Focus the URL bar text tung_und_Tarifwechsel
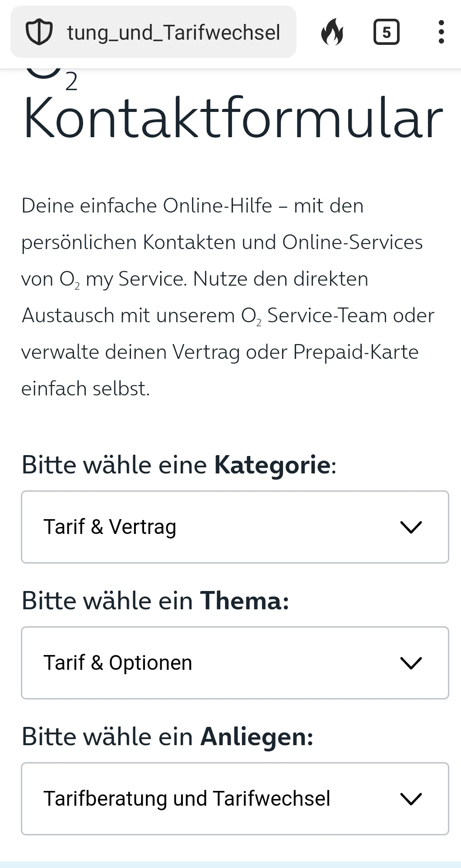 click(173, 33)
